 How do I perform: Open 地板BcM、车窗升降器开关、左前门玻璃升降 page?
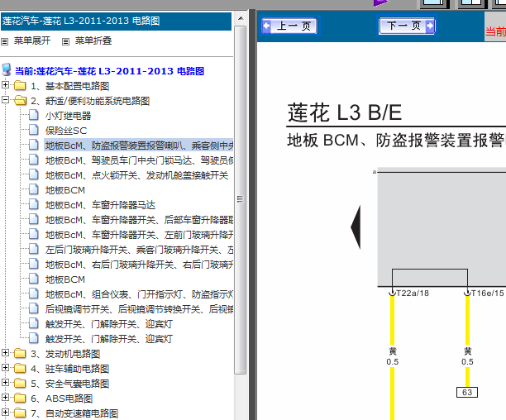tap(139, 235)
